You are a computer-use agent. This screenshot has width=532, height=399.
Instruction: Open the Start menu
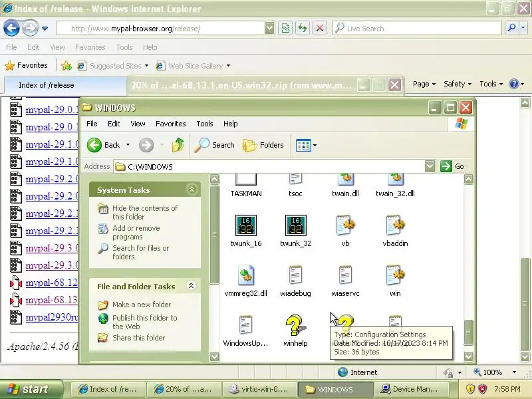31,389
